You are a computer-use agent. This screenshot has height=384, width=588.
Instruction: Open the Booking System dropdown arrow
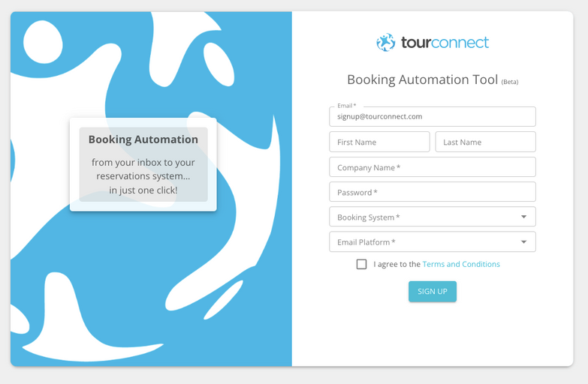(x=523, y=217)
